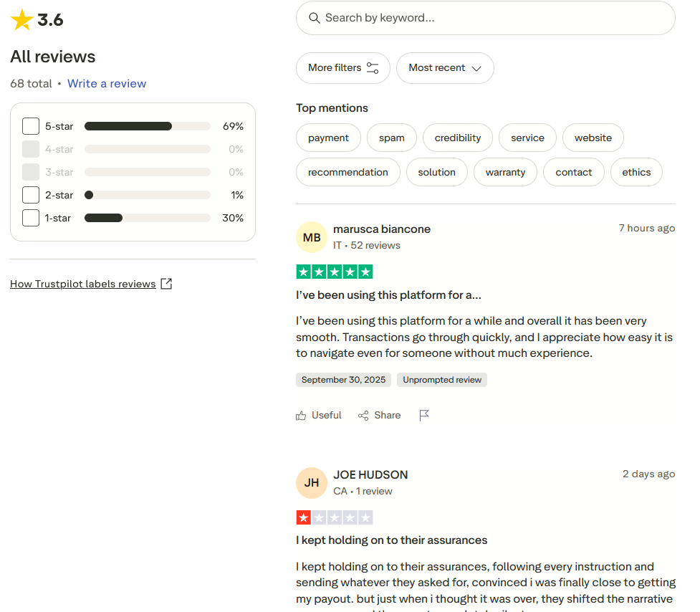Click the search magnifier icon
700x612 pixels.
(x=314, y=18)
